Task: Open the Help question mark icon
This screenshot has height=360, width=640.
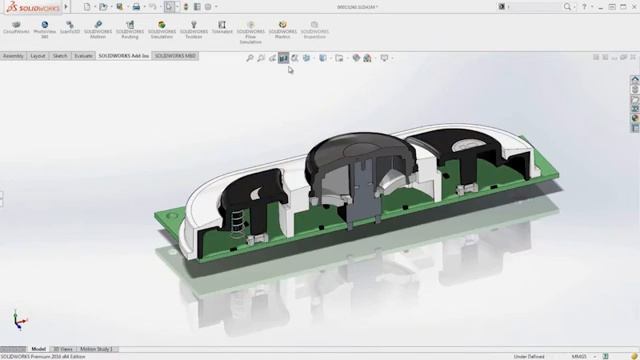Action: click(584, 7)
